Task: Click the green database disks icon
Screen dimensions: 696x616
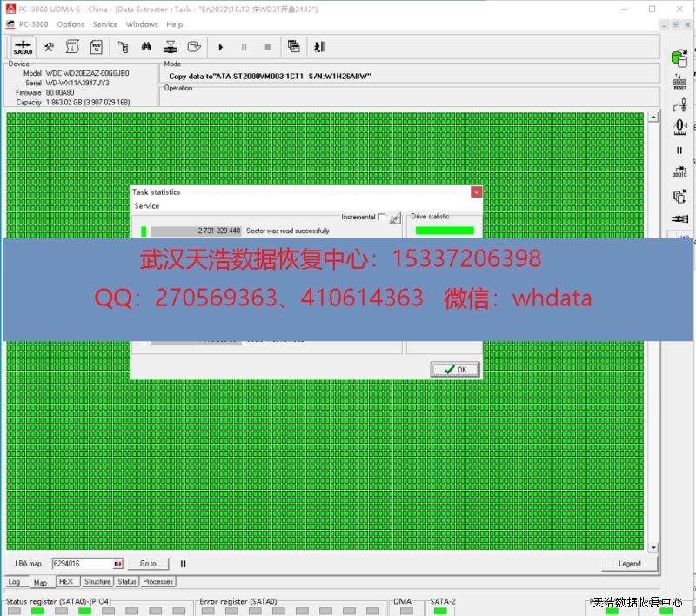Action: (x=679, y=57)
